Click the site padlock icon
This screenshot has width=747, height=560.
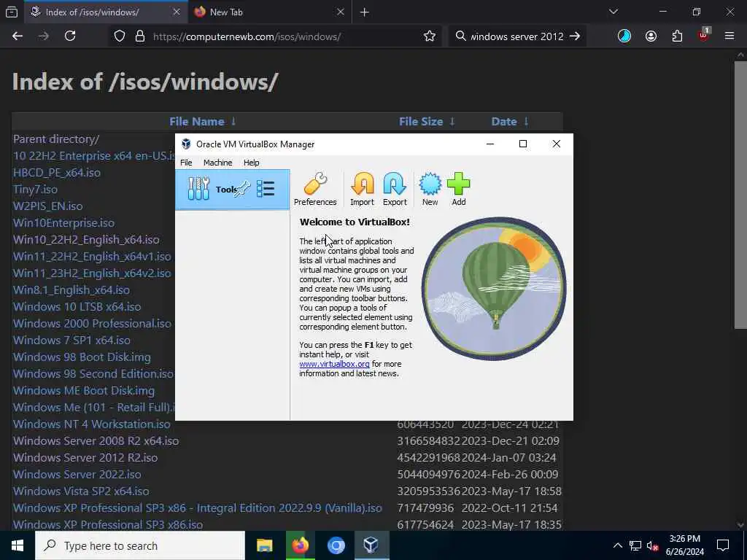tap(140, 36)
